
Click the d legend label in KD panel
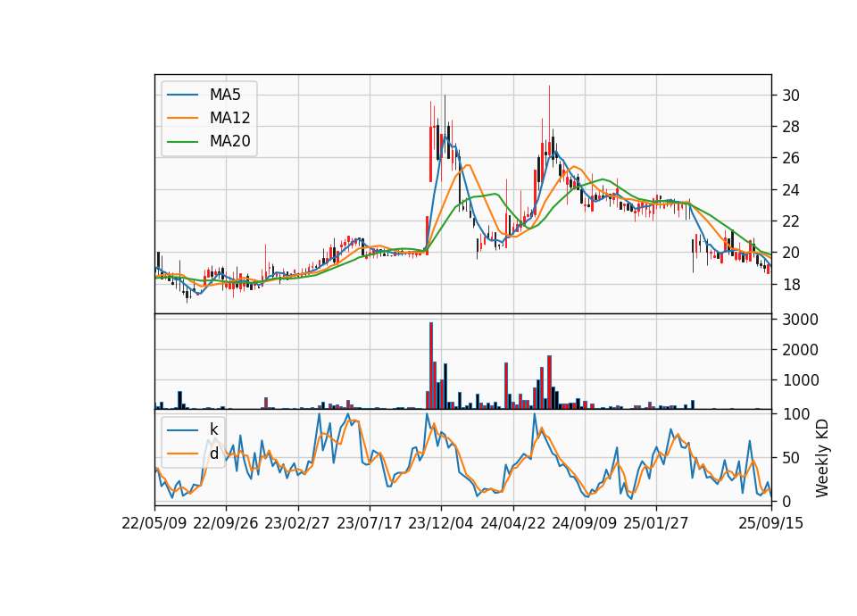click(x=213, y=454)
